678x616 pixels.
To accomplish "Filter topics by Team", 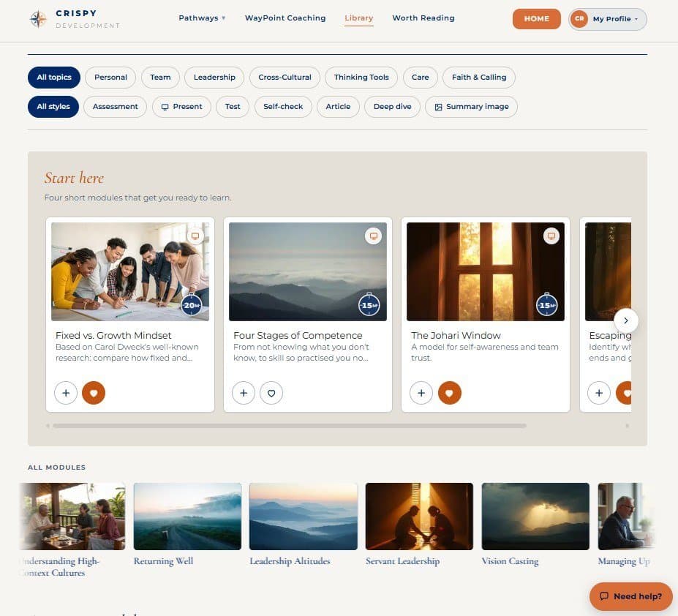I will (x=160, y=78).
